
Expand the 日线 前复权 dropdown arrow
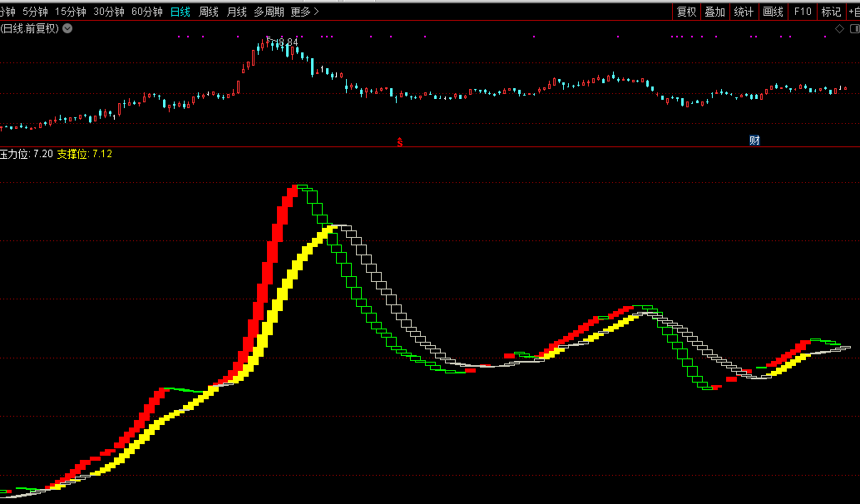tap(67, 28)
